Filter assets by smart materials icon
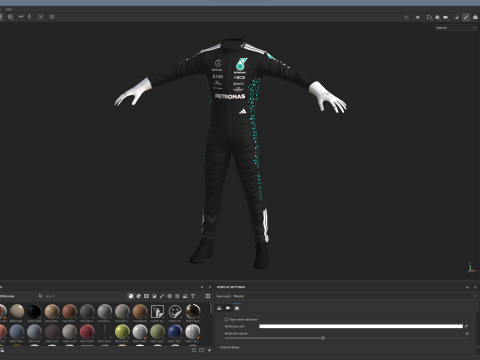 coord(139,296)
